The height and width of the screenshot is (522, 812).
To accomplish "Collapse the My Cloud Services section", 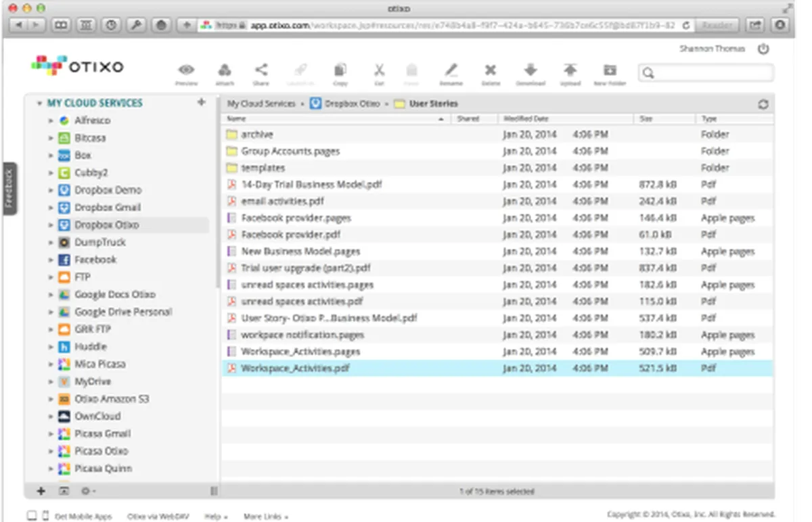I will [x=39, y=103].
